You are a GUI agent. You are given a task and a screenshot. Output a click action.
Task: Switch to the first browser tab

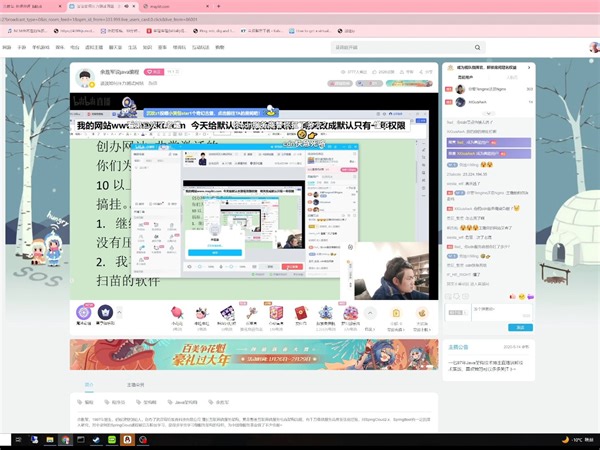(31, 6)
